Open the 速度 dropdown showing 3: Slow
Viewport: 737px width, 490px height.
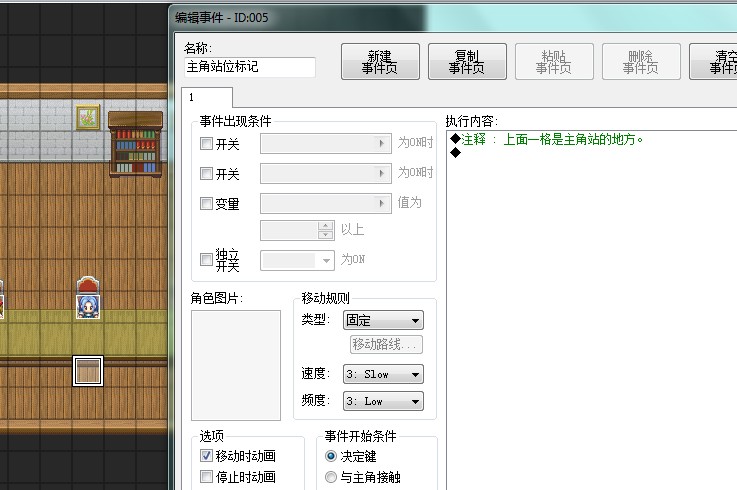384,374
